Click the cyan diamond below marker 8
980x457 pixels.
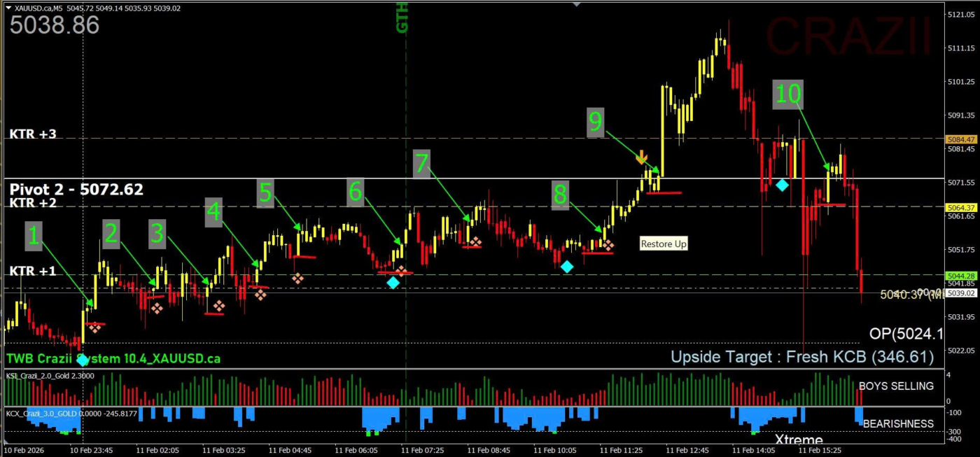[x=566, y=267]
